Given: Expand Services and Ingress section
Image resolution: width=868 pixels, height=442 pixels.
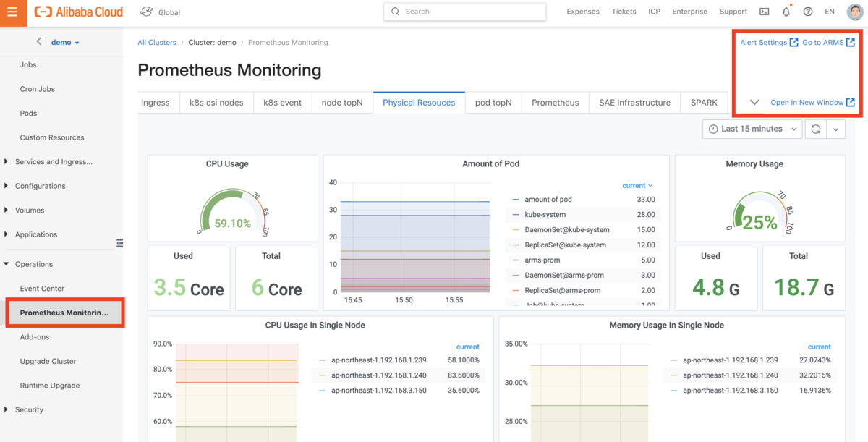Looking at the screenshot, I should (x=54, y=161).
